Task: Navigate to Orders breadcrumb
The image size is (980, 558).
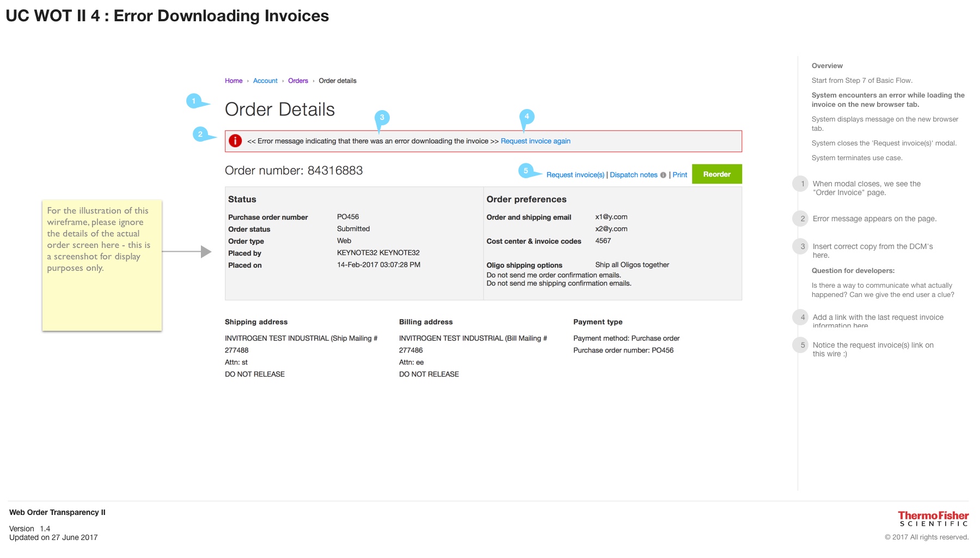Action: 298,81
